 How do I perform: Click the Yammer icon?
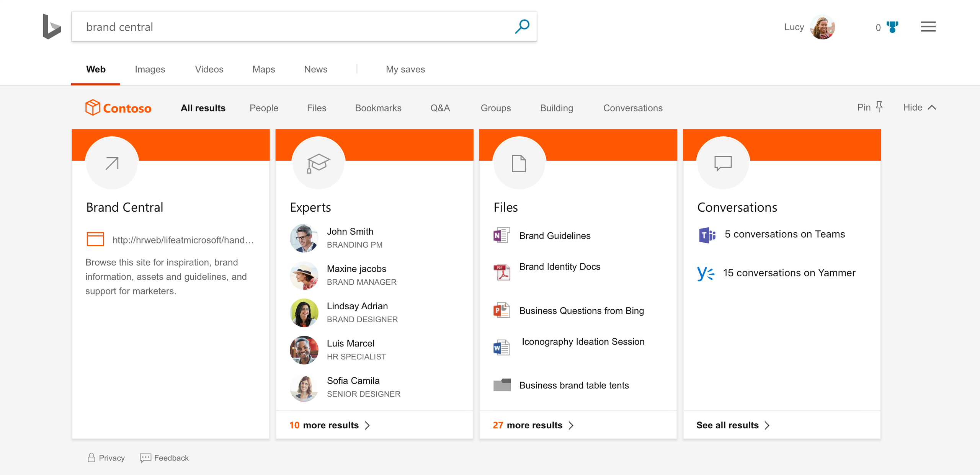tap(706, 273)
